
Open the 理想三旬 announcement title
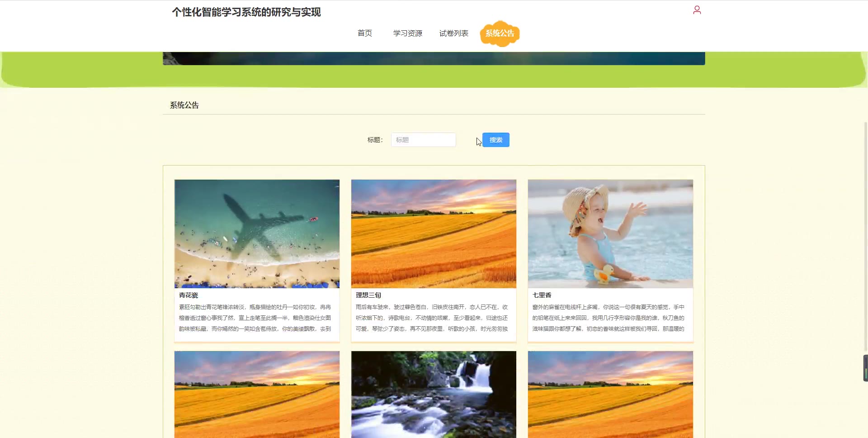pyautogui.click(x=368, y=295)
